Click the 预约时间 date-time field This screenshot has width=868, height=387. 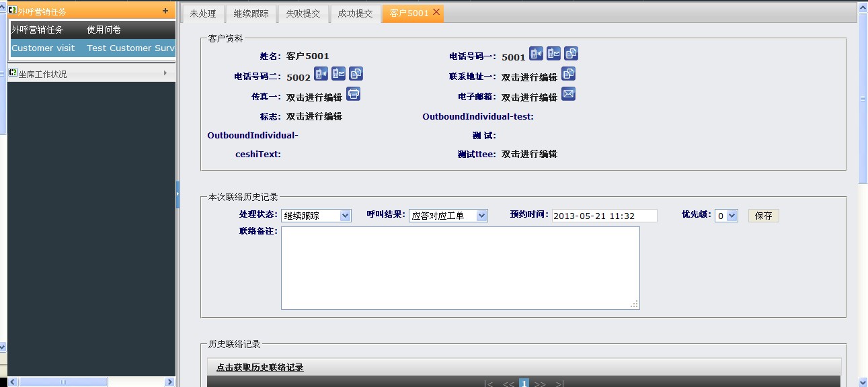click(x=604, y=216)
